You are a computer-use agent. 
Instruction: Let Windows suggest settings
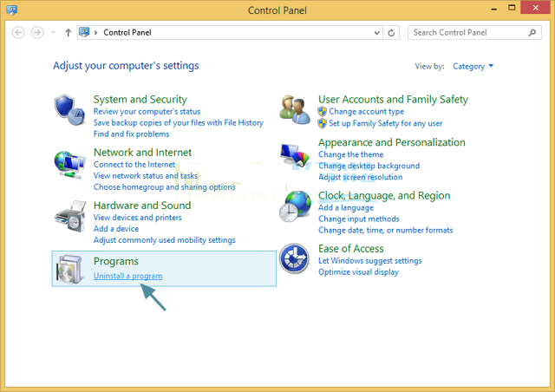point(370,261)
